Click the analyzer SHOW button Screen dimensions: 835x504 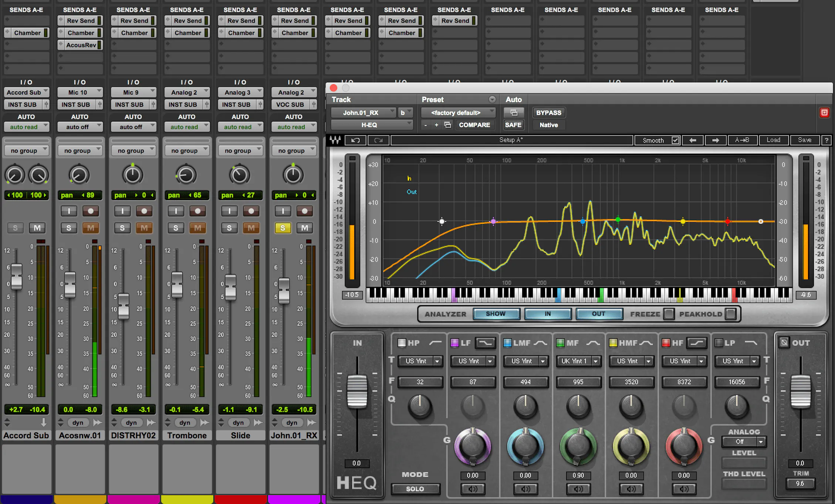(x=496, y=314)
